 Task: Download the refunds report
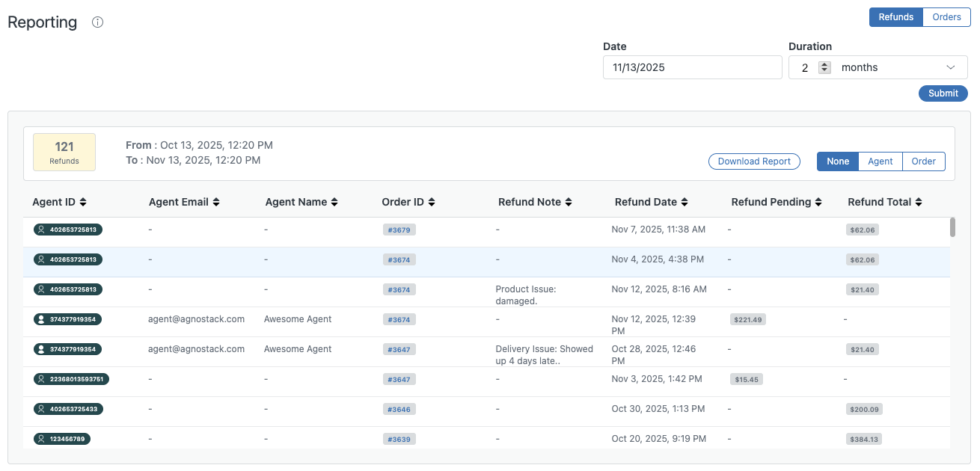754,161
